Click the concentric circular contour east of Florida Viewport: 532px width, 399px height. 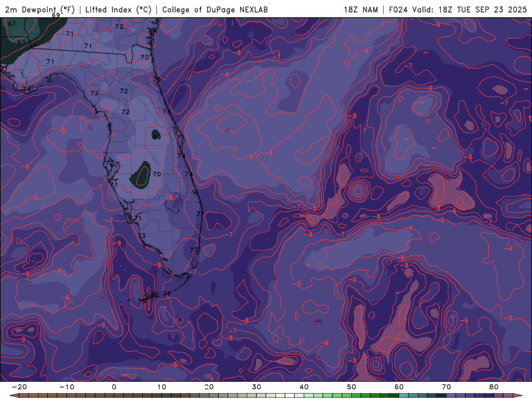357,191
